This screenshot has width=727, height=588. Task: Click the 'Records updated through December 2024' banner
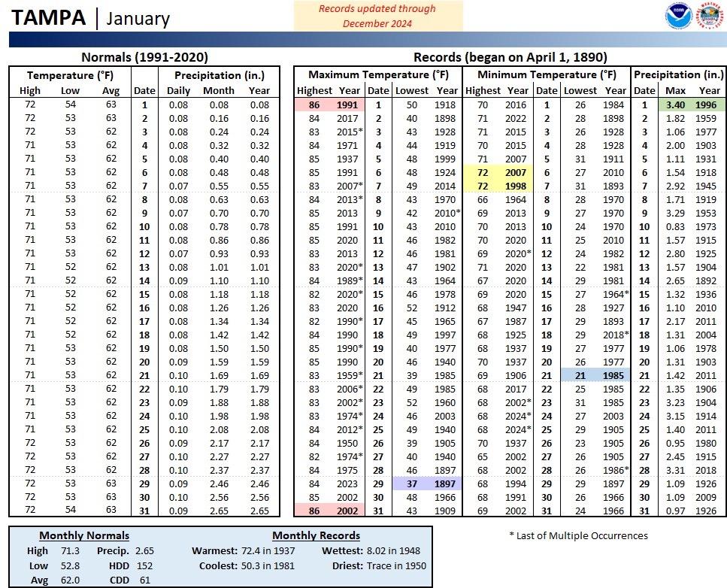point(377,16)
